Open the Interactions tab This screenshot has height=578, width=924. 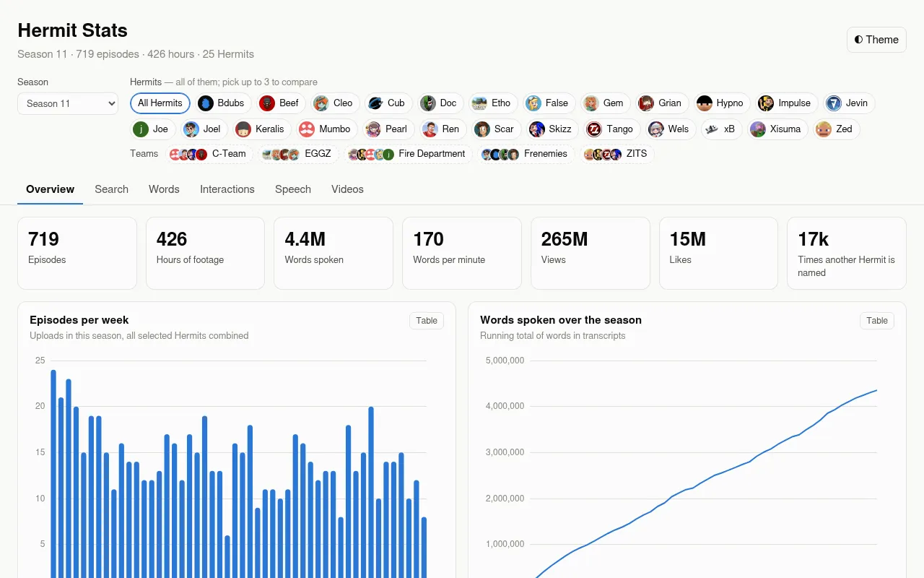[227, 189]
